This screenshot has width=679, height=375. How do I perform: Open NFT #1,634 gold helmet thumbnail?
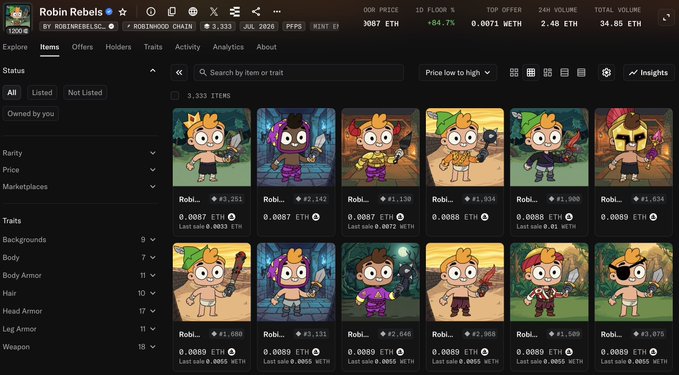pos(634,147)
